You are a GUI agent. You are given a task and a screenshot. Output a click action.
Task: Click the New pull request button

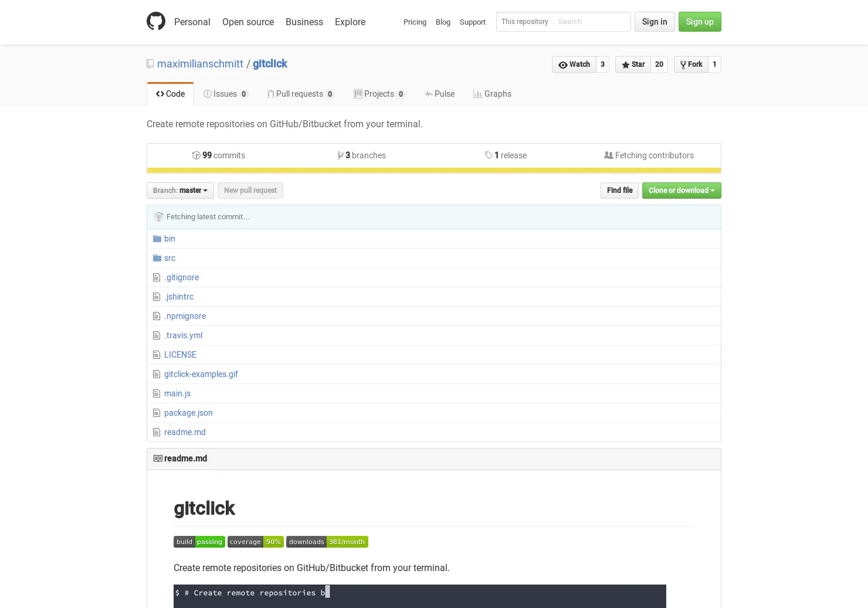[x=250, y=191]
